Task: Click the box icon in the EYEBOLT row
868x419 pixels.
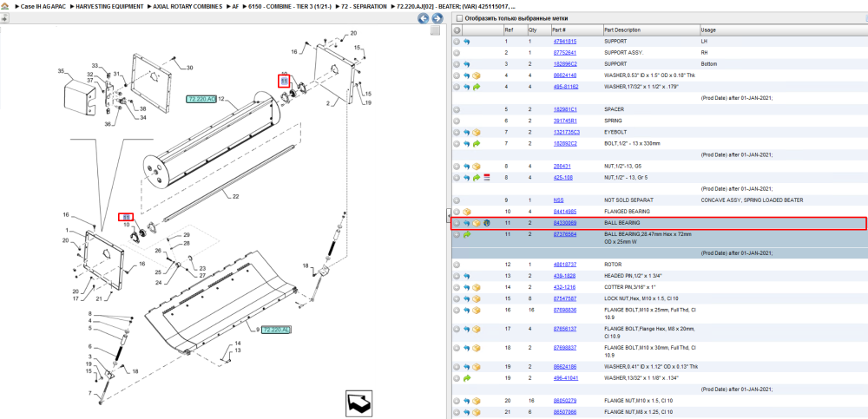Action: click(477, 132)
